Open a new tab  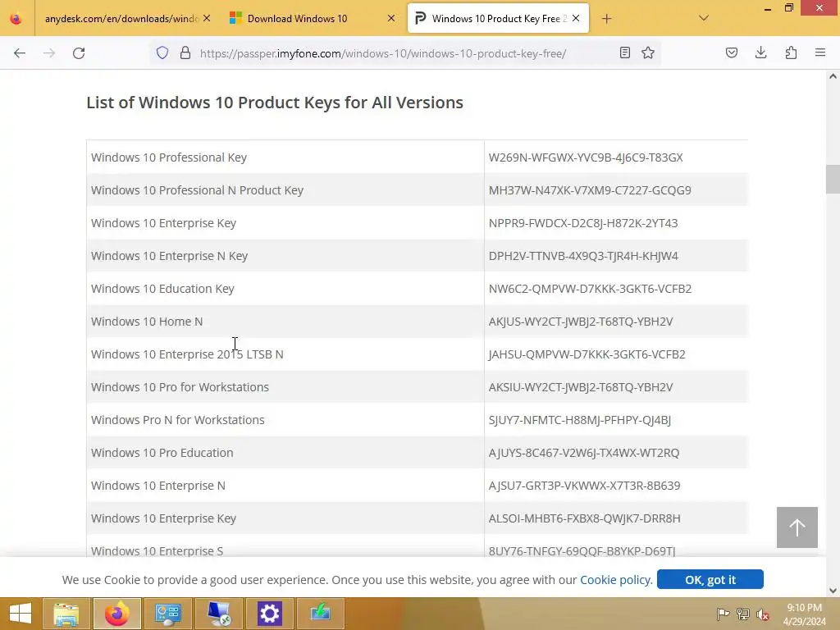click(x=606, y=19)
